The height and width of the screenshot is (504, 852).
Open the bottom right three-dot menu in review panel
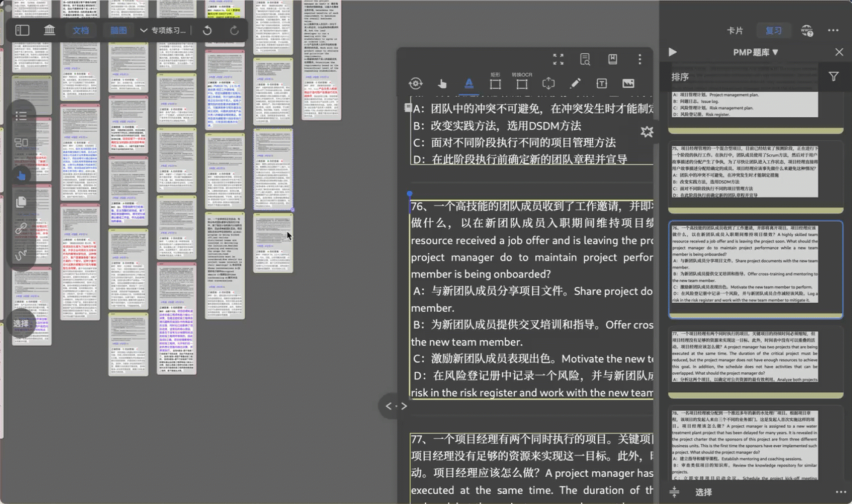coord(840,493)
